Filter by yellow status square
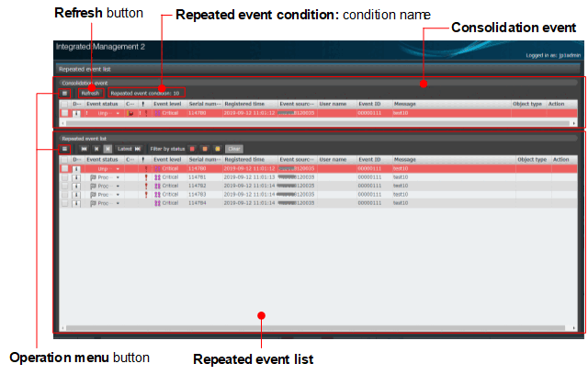 218,149
